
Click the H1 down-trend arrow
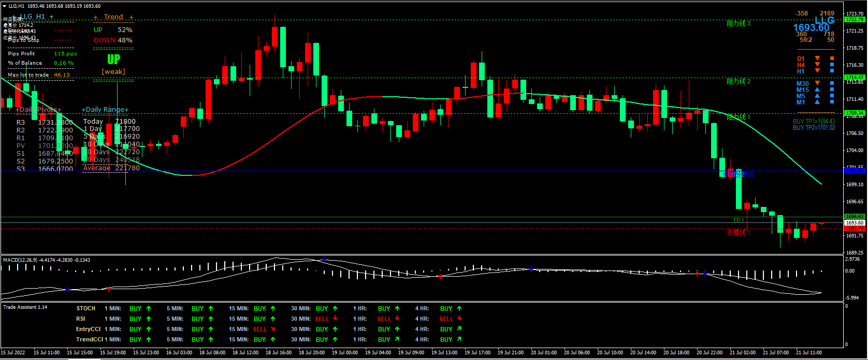tap(817, 71)
